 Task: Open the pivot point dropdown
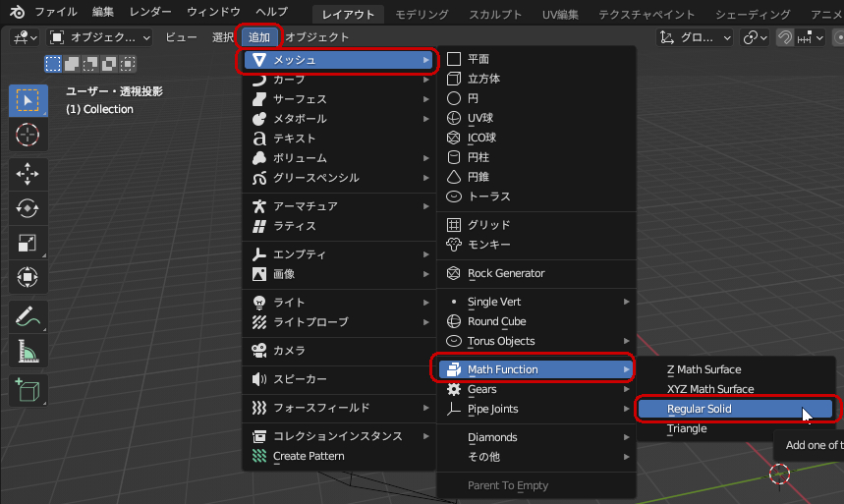click(x=755, y=37)
